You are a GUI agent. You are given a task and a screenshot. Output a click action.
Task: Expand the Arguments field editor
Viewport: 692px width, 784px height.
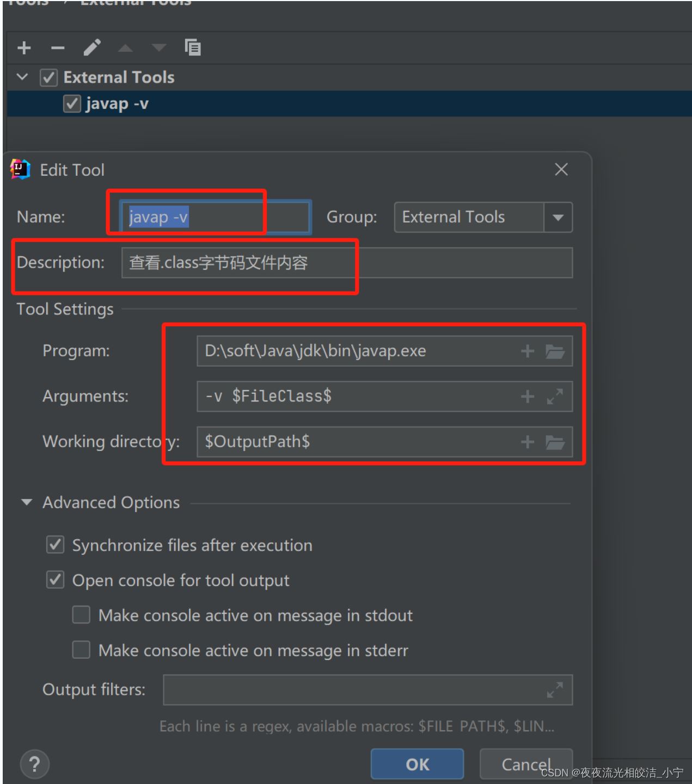click(555, 397)
